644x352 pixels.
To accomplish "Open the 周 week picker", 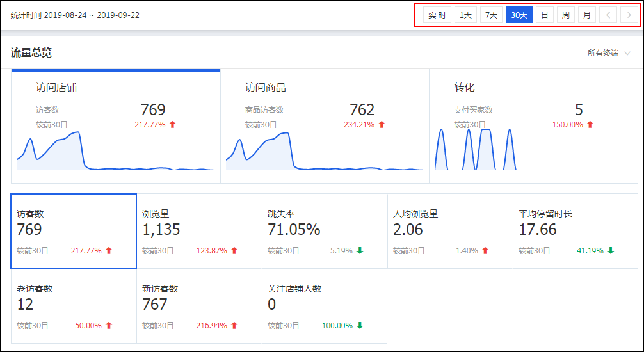I will (x=565, y=15).
